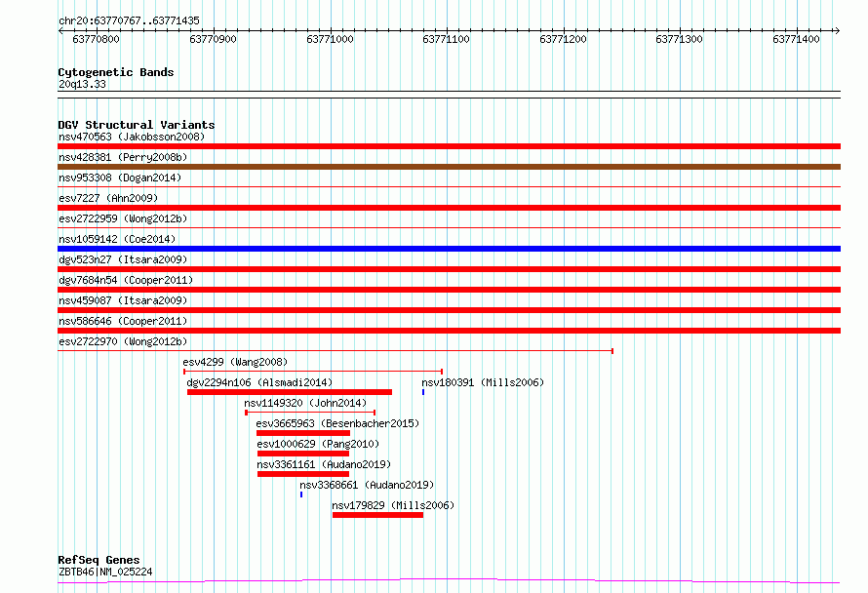Click the nsv180391 (Mills2006) label

coord(483,382)
